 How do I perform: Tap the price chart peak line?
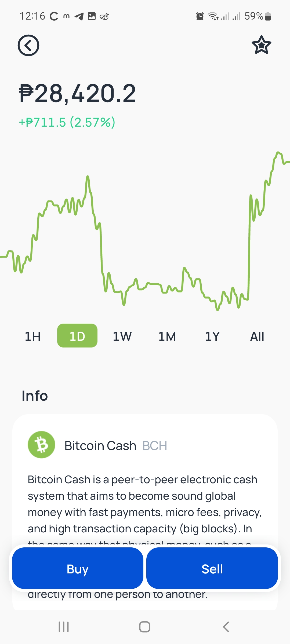[x=279, y=153]
